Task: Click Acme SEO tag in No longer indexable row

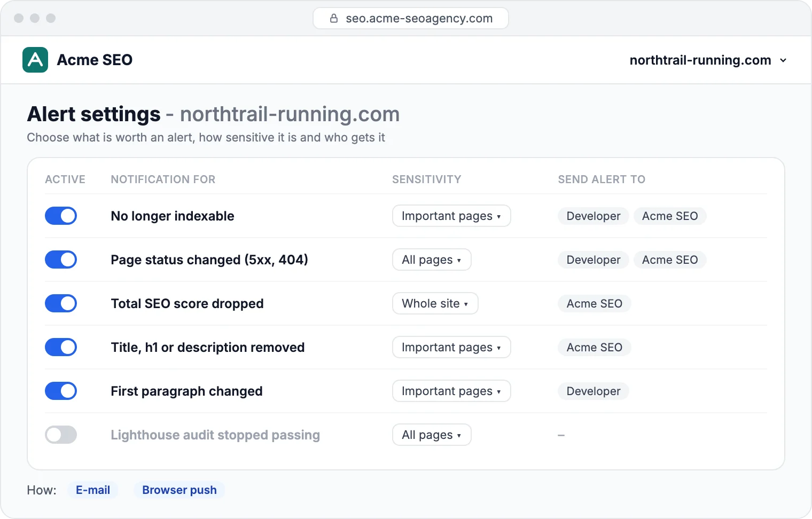Action: tap(670, 216)
